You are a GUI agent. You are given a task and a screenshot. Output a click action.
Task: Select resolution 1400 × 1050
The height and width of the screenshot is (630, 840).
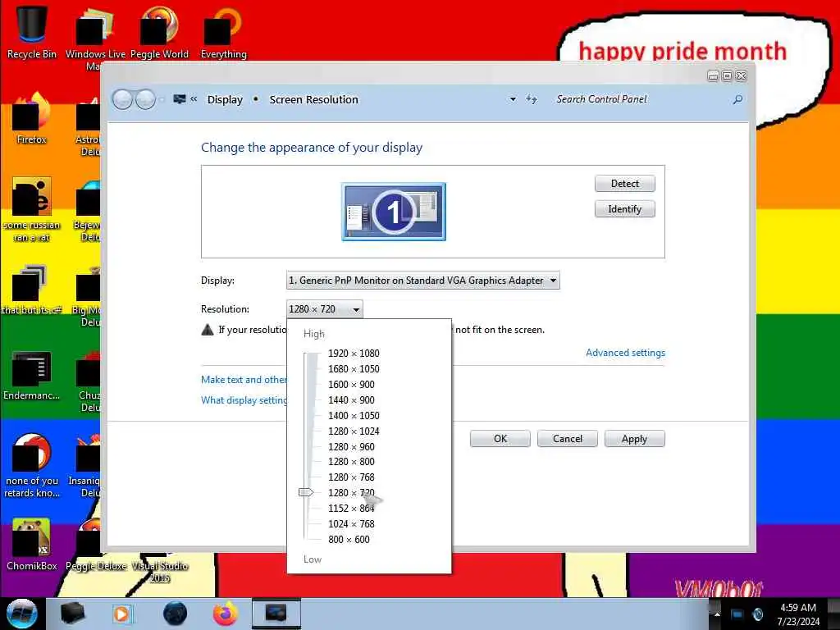[354, 415]
